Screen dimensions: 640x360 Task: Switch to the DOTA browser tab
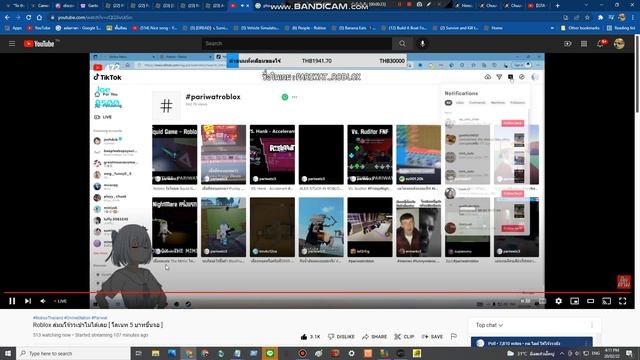(536, 6)
